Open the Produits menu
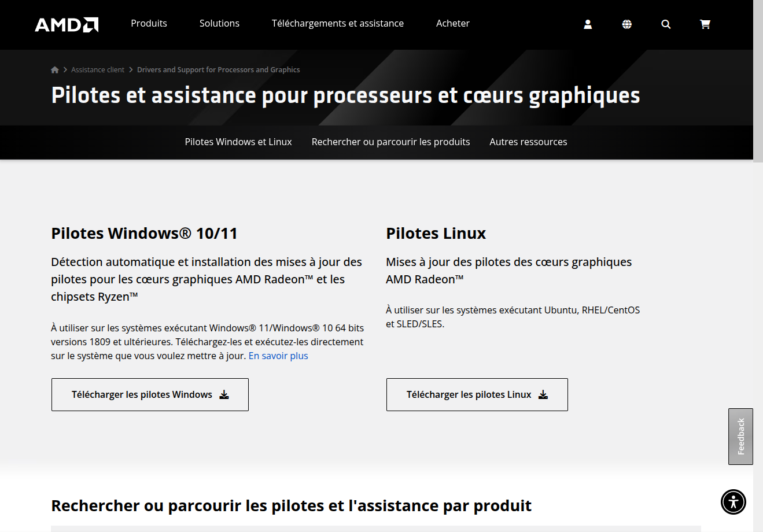 [149, 23]
